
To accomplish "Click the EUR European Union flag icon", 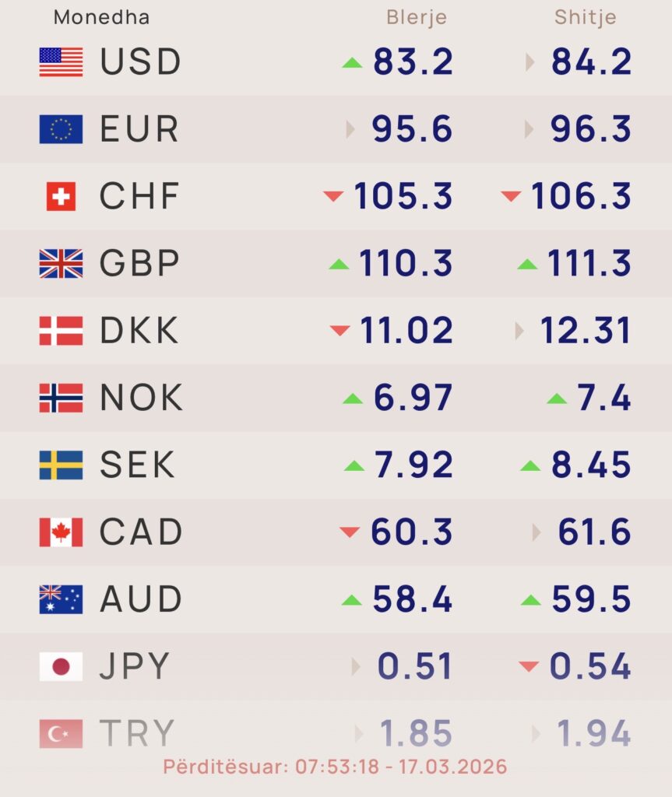I will tap(61, 129).
